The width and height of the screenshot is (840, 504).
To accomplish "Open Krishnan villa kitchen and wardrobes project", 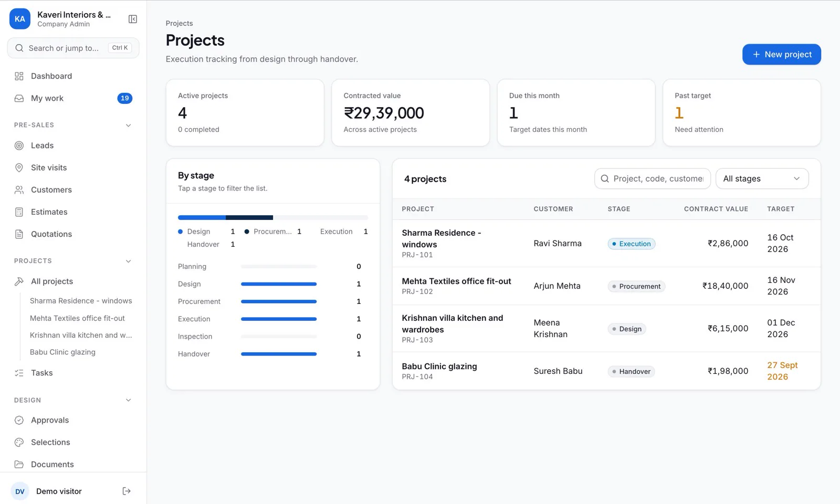I will (606, 329).
